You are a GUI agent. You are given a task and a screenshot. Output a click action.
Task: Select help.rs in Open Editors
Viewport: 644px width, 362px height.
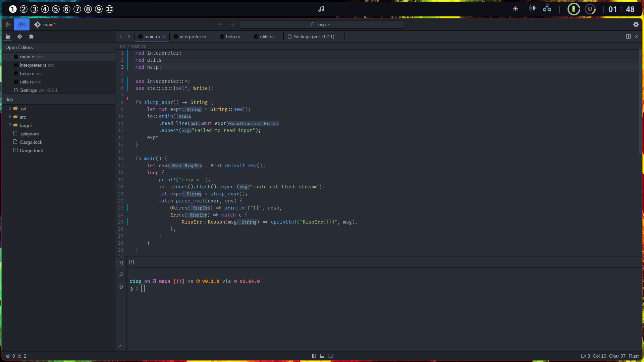click(58, 73)
